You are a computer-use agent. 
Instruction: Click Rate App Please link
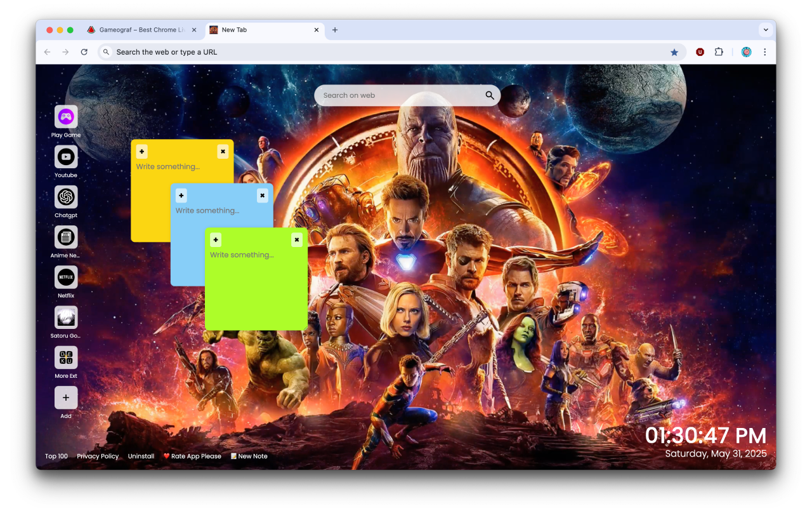pyautogui.click(x=192, y=456)
